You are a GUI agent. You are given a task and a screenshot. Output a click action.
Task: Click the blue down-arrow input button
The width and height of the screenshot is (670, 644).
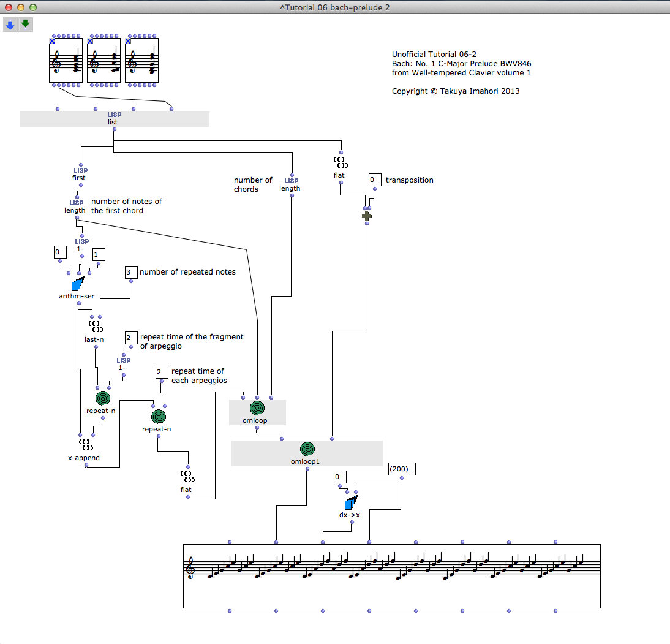[10, 25]
